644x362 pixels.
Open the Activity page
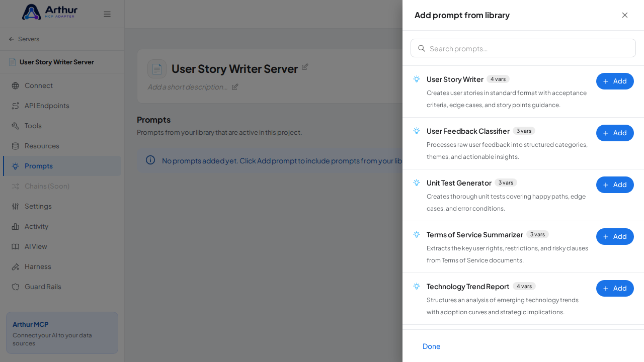(x=62, y=226)
